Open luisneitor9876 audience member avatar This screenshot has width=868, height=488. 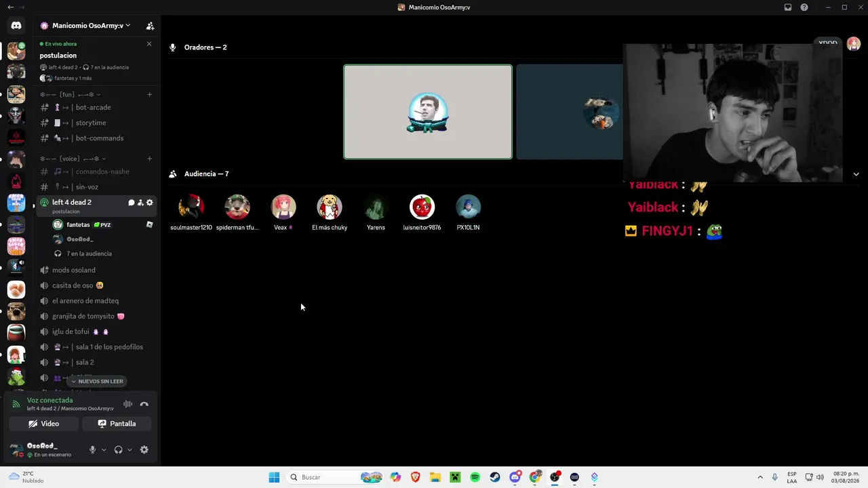tap(422, 207)
